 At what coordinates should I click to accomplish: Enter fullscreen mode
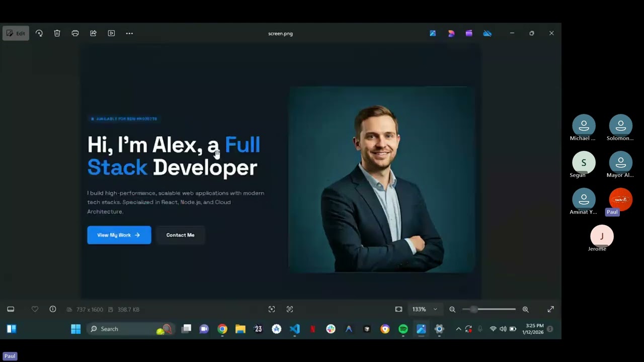coord(550,309)
